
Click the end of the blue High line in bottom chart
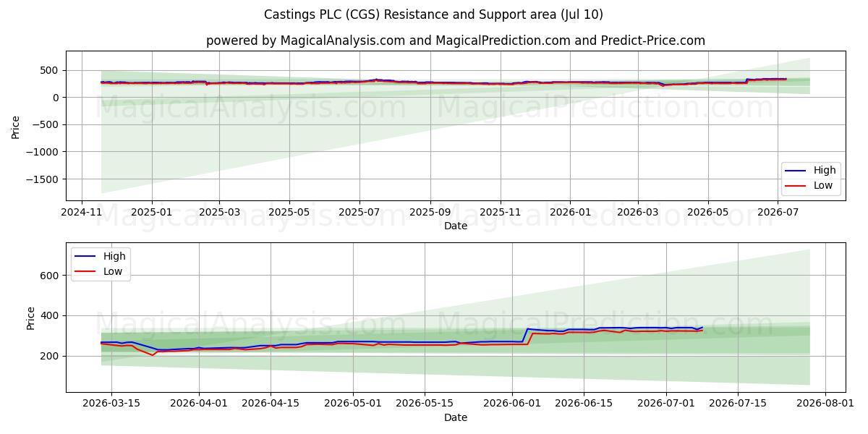coord(702,327)
